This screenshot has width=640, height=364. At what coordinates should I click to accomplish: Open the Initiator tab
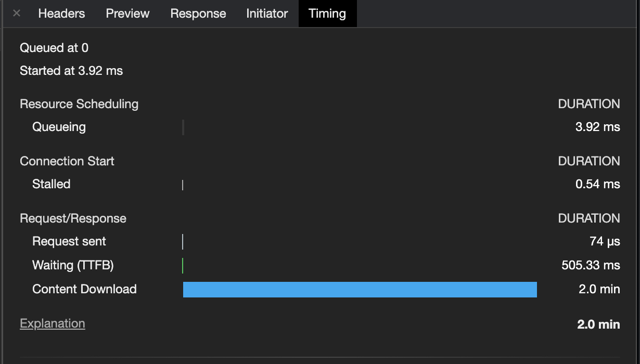tap(267, 14)
